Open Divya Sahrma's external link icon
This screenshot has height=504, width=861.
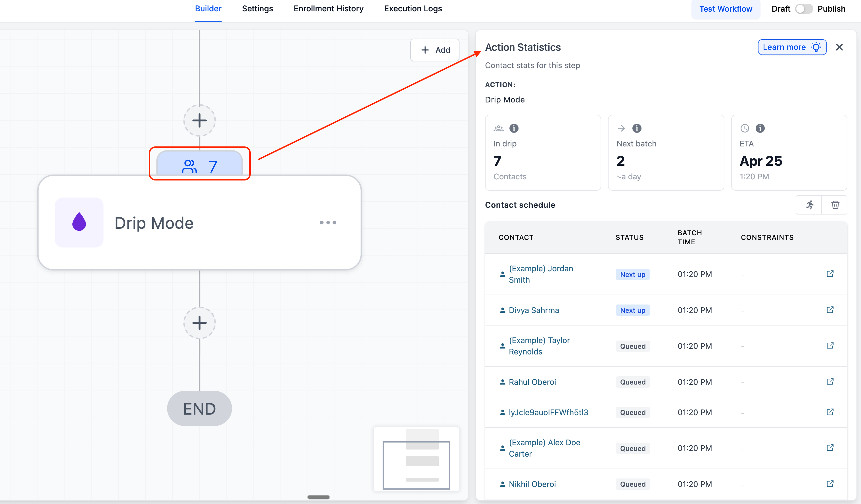click(830, 310)
